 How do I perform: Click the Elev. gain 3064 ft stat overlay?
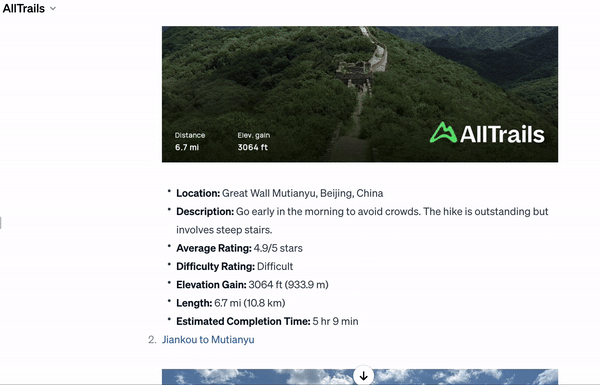coord(253,141)
